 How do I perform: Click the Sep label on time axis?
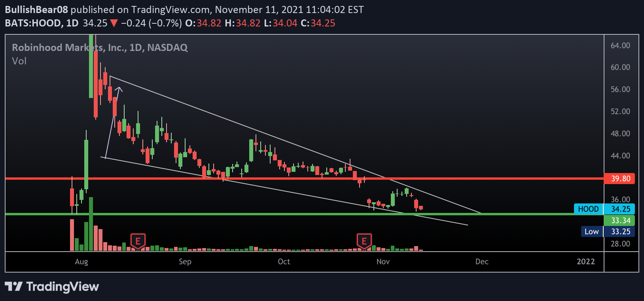click(185, 261)
